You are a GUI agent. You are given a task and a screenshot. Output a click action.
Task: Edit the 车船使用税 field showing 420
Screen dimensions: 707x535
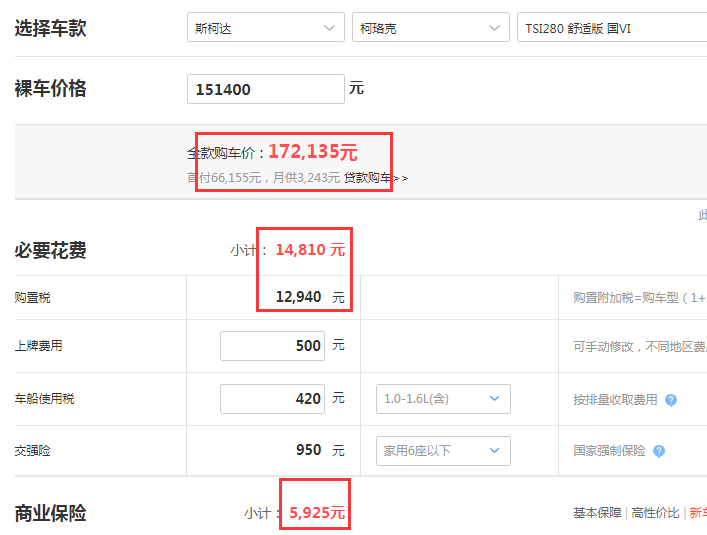coord(272,398)
